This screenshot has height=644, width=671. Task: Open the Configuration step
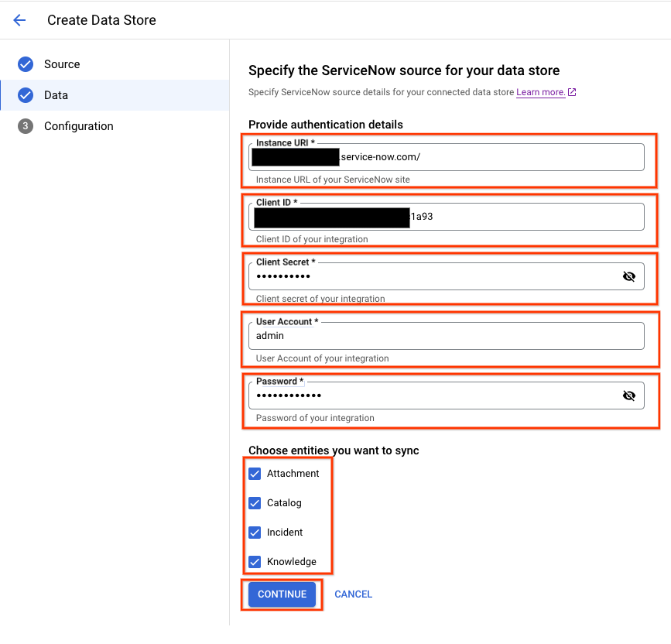pyautogui.click(x=78, y=126)
